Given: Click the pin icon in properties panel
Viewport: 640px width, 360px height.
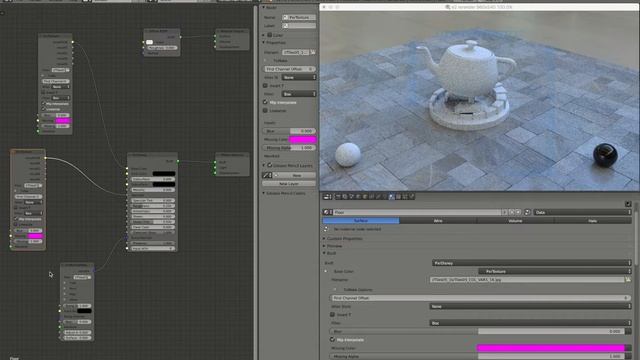Looking at the screenshot, I should point(628,203).
